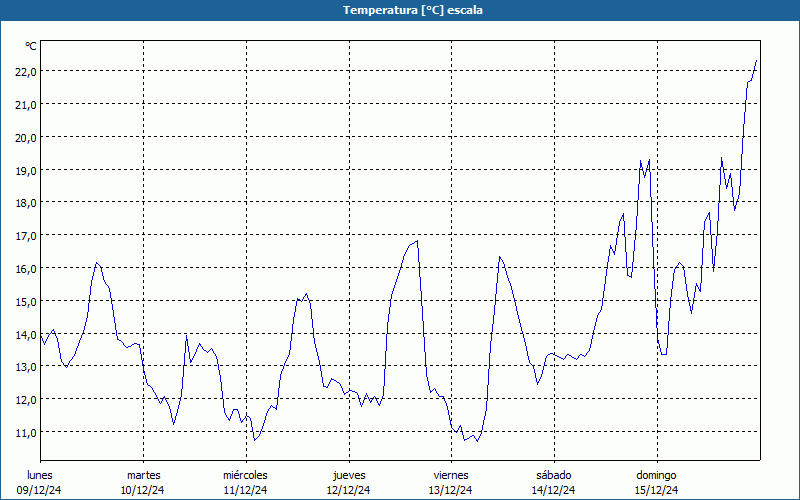Screen dimensions: 800x500
Task: Click the 17,0 axis value
Action: point(26,236)
